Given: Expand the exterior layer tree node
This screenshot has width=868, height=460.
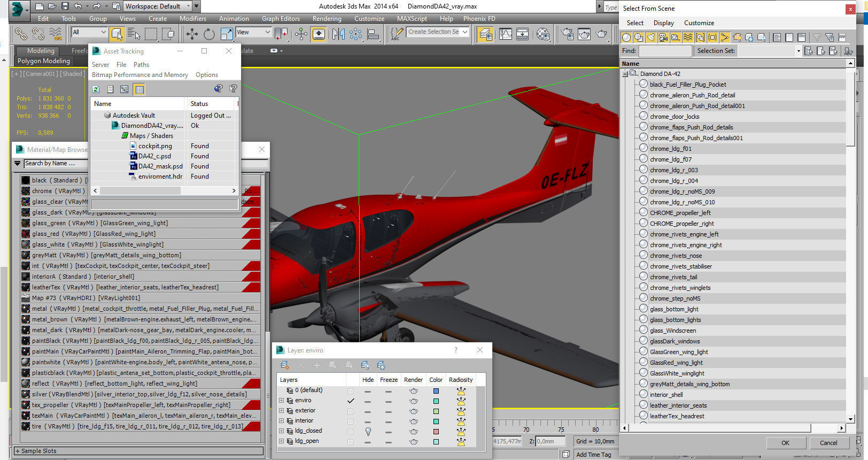Looking at the screenshot, I should point(281,411).
